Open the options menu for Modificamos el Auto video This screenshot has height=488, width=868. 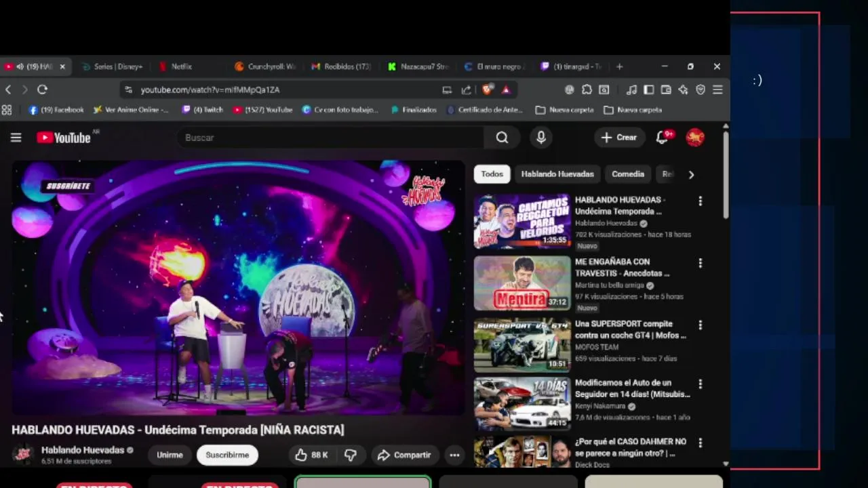tap(701, 384)
